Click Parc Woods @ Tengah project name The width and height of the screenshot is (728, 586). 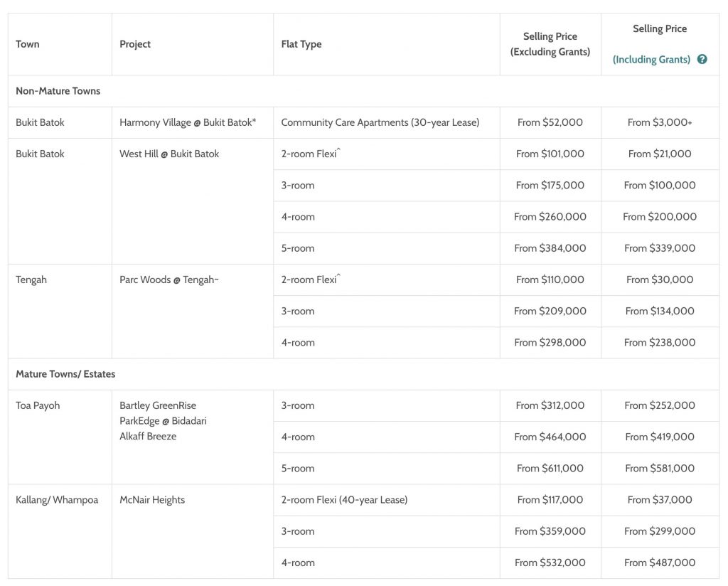(169, 279)
